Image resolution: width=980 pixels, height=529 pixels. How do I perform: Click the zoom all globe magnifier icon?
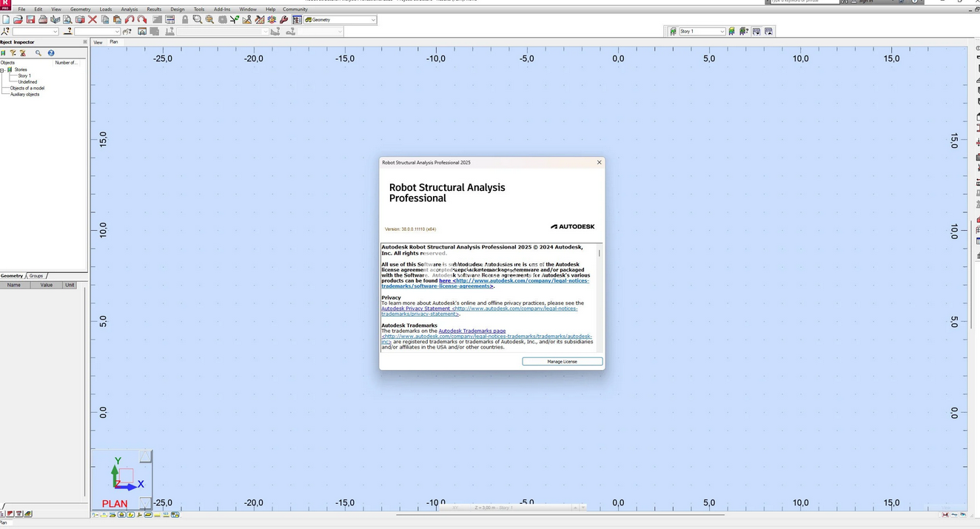(210, 20)
